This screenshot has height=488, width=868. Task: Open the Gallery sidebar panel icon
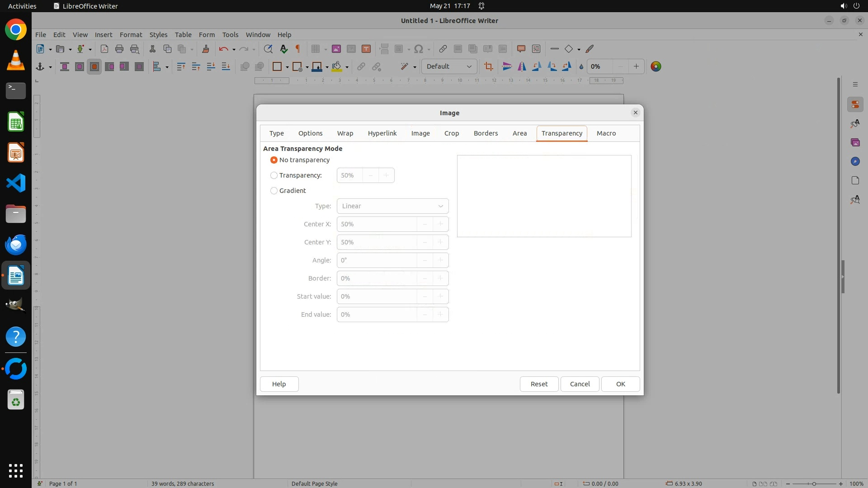coord(855,142)
